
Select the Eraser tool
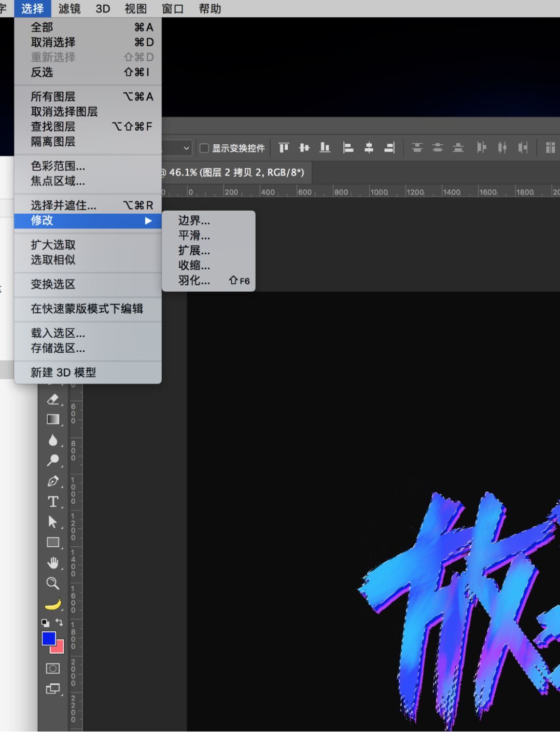pos(53,399)
